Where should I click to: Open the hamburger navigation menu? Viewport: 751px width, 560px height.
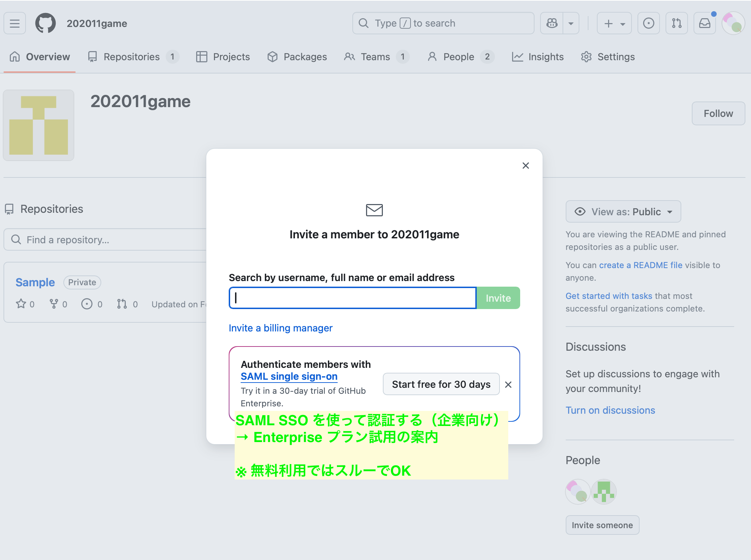click(x=15, y=23)
